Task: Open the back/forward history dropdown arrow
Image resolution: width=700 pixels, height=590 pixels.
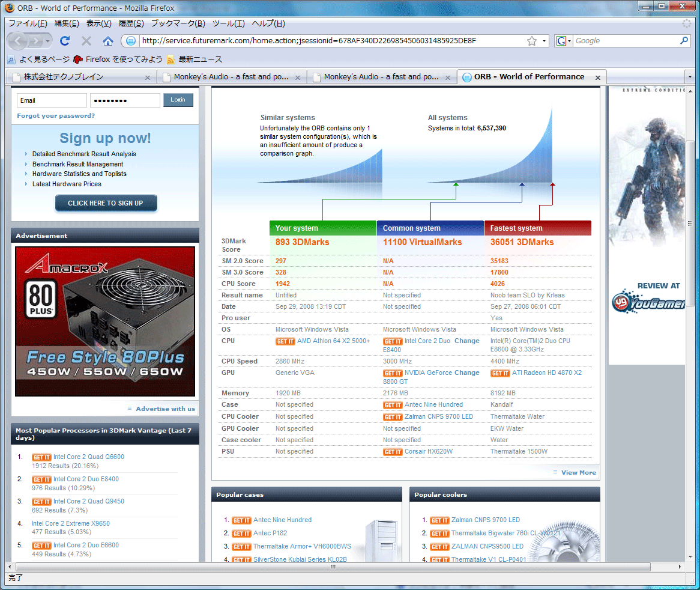Action: [48, 41]
